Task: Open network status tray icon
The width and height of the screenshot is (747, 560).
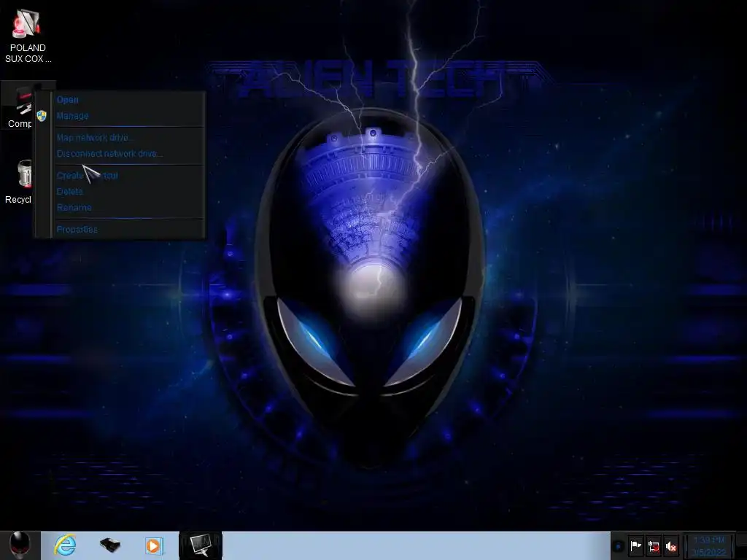Action: click(x=654, y=547)
